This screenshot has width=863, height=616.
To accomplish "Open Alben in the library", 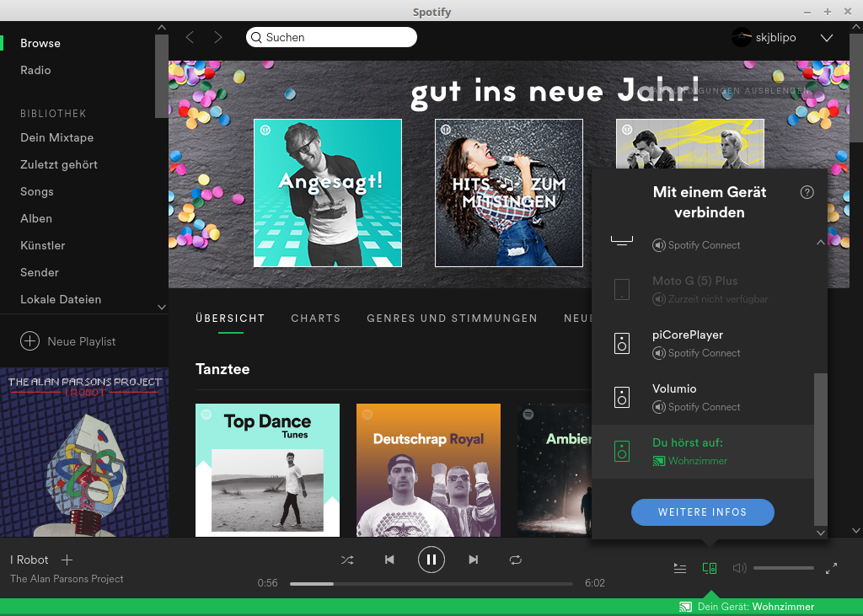I will 36,218.
